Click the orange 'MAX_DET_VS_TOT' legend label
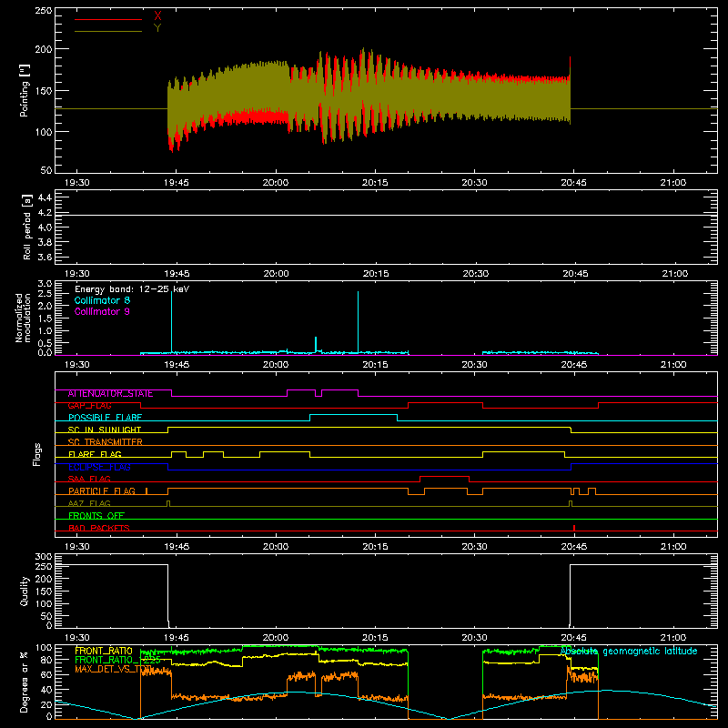Image resolution: width=728 pixels, height=728 pixels. [x=113, y=669]
